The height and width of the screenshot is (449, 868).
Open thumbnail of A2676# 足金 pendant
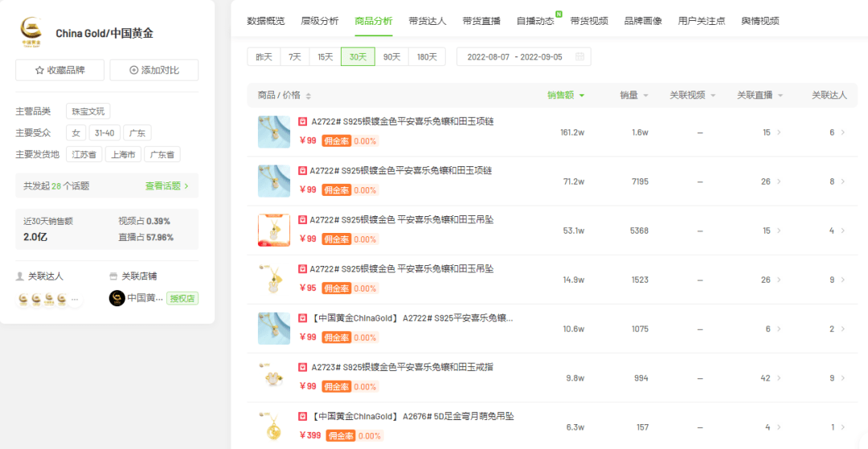click(x=274, y=427)
